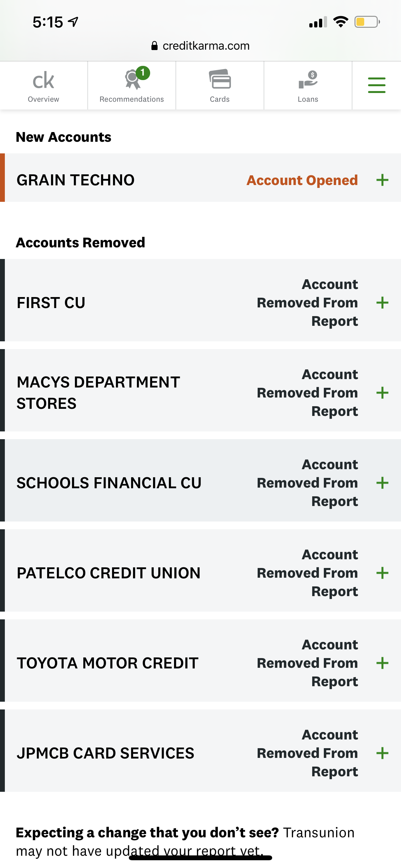This screenshot has width=401, height=868.
Task: Select the TOYOTA MOTOR CREDIT row name
Action: pos(108,663)
